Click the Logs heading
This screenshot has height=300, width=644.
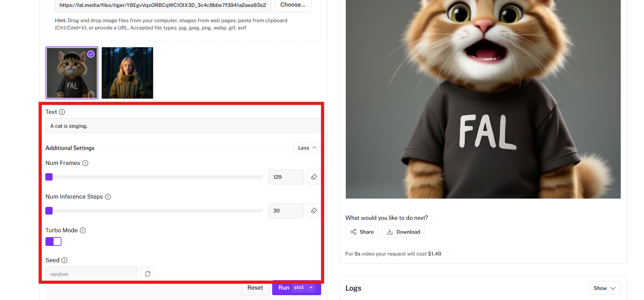(353, 288)
